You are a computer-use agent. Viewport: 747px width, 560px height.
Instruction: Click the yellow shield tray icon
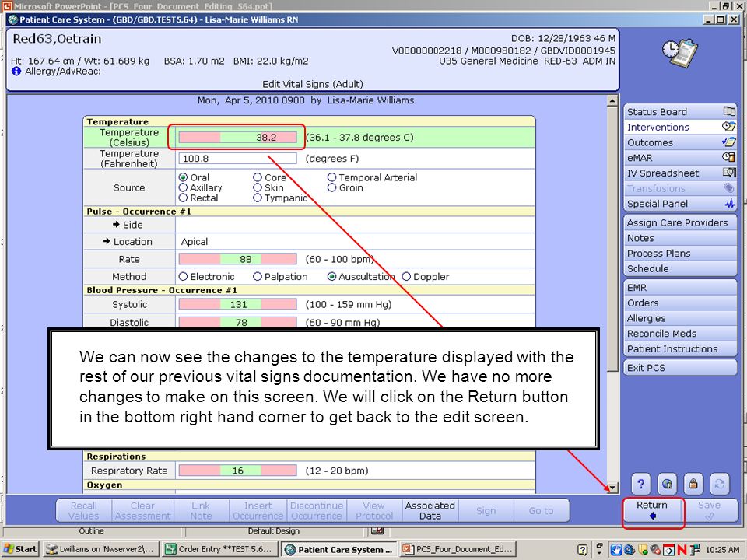coord(644,550)
